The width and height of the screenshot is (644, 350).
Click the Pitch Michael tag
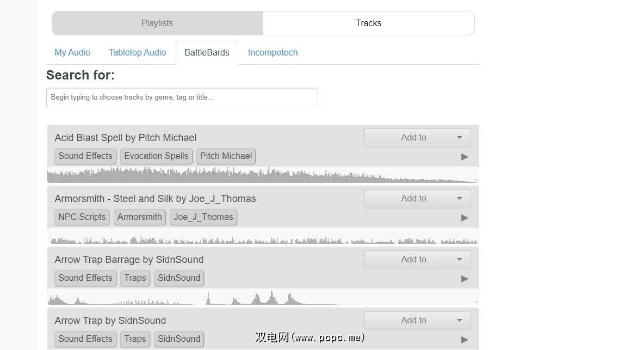[x=226, y=156]
